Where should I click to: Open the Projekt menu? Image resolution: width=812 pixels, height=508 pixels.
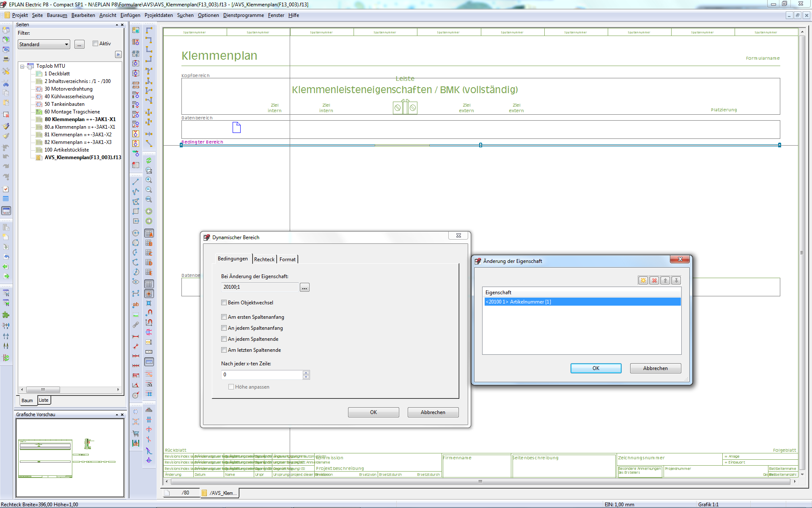click(20, 15)
